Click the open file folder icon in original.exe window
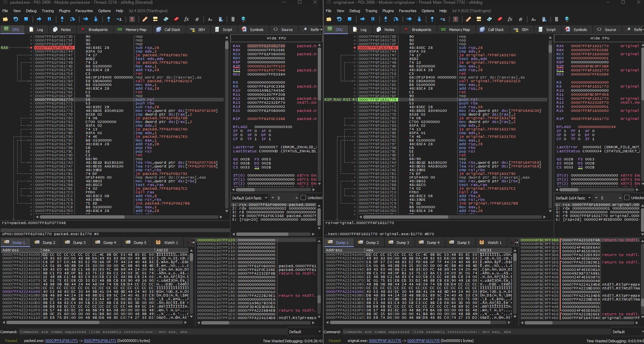 tap(329, 19)
